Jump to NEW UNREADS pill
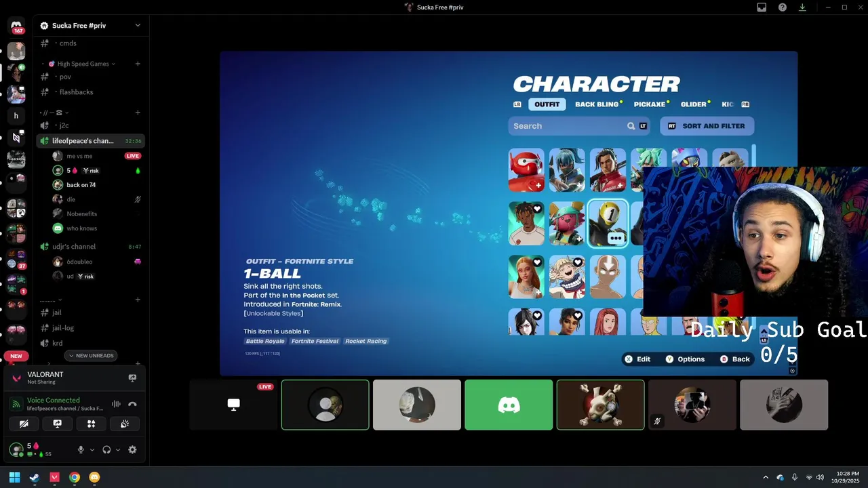868x488 pixels. pyautogui.click(x=91, y=356)
